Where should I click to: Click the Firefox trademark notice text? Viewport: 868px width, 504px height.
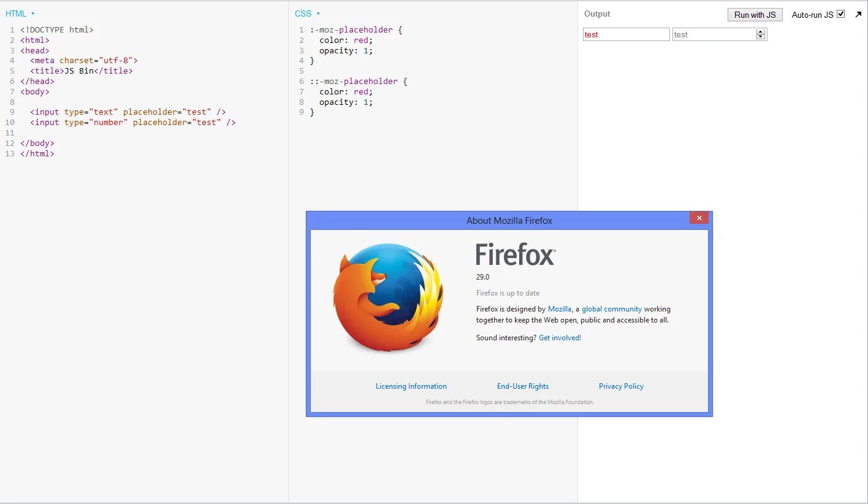pyautogui.click(x=510, y=402)
